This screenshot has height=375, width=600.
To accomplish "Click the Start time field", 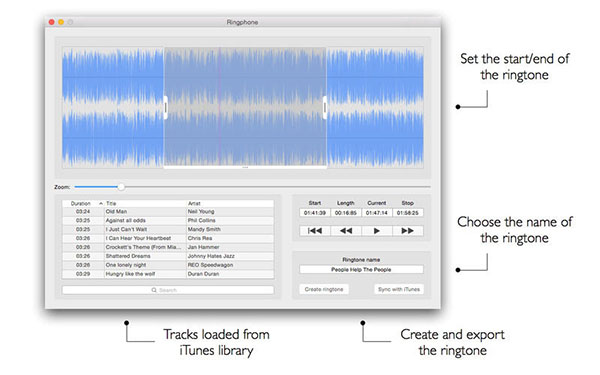I will [x=315, y=213].
